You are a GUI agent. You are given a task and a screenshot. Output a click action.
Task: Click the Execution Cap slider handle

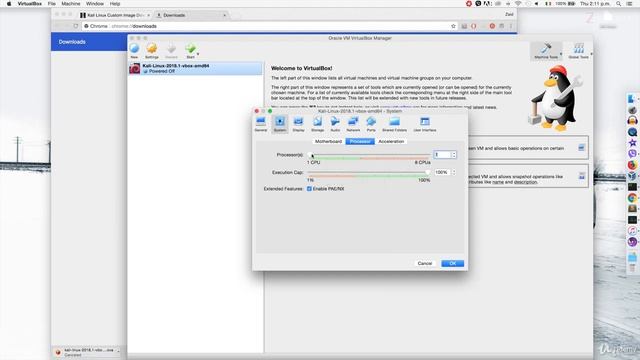(427, 172)
